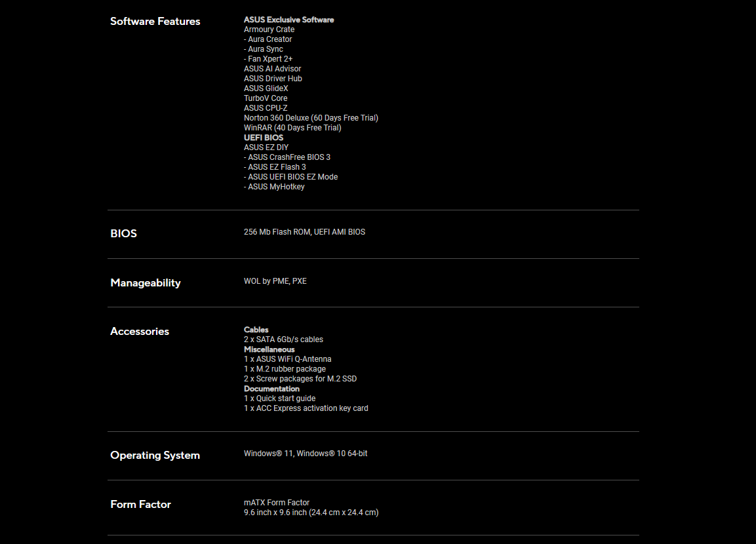The height and width of the screenshot is (544, 756).
Task: Click the Fan Xpert 2+ entry
Action: pos(268,59)
